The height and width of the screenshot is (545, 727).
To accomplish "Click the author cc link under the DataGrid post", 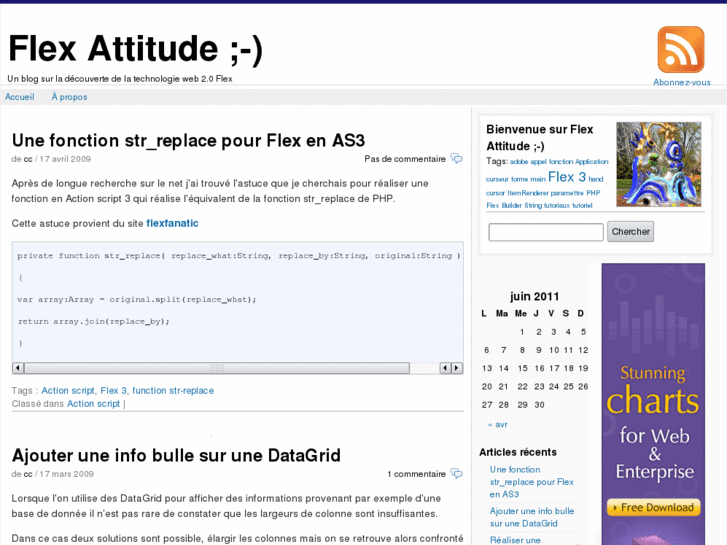I will click(x=28, y=474).
